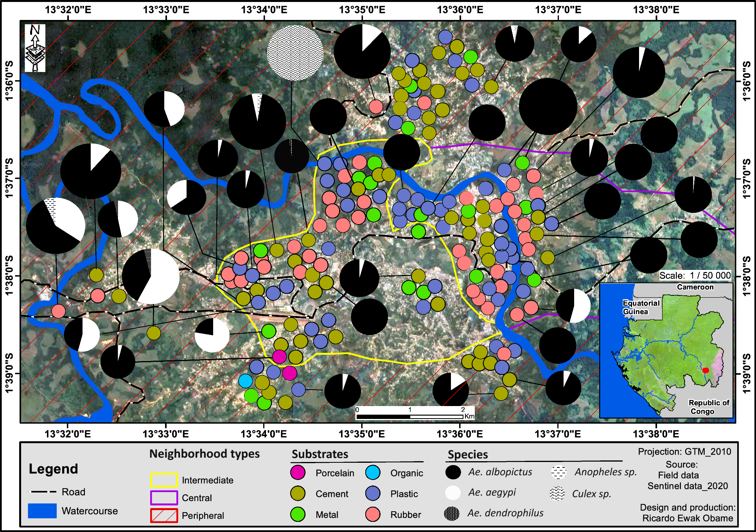Viewport: 756px width, 532px height.
Task: Click the red dot on Gabon inset map
Action: (x=706, y=370)
